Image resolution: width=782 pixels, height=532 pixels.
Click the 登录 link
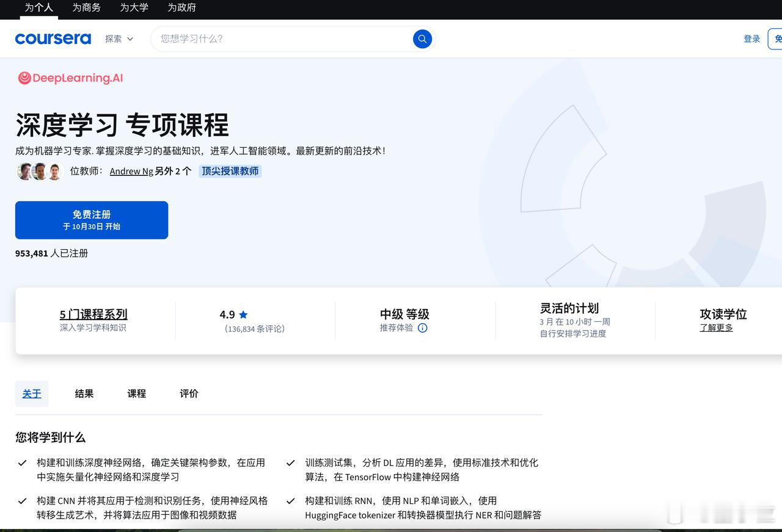(x=752, y=38)
